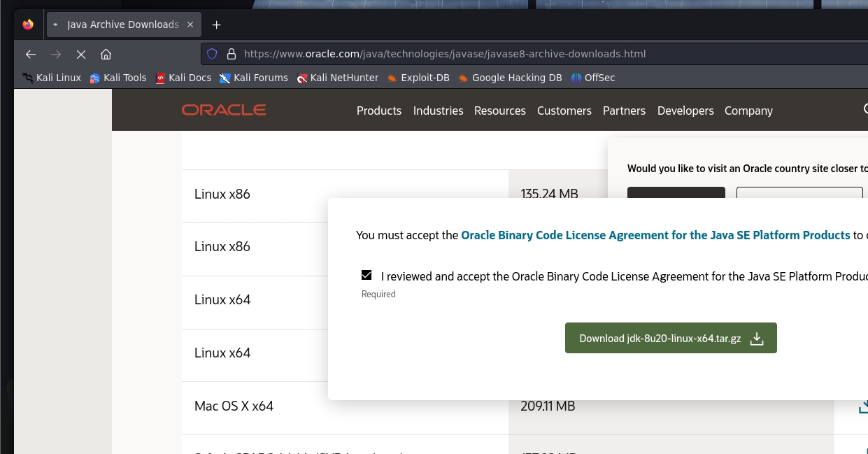The image size is (868, 454).
Task: Click the Mac OS X x64 download icon
Action: pos(863,406)
